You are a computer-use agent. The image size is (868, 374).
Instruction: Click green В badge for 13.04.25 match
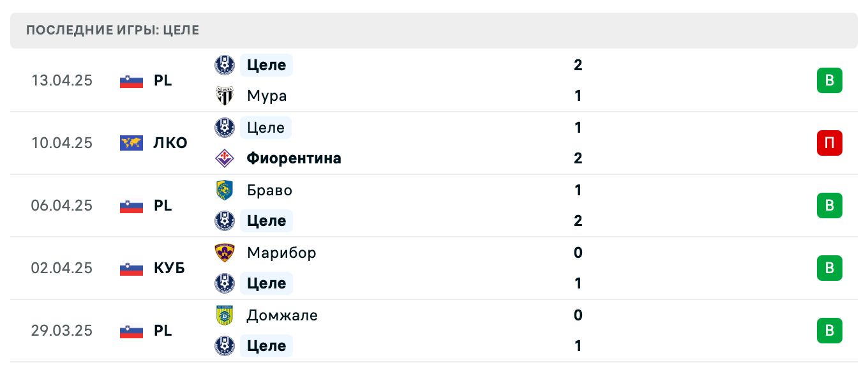point(829,81)
